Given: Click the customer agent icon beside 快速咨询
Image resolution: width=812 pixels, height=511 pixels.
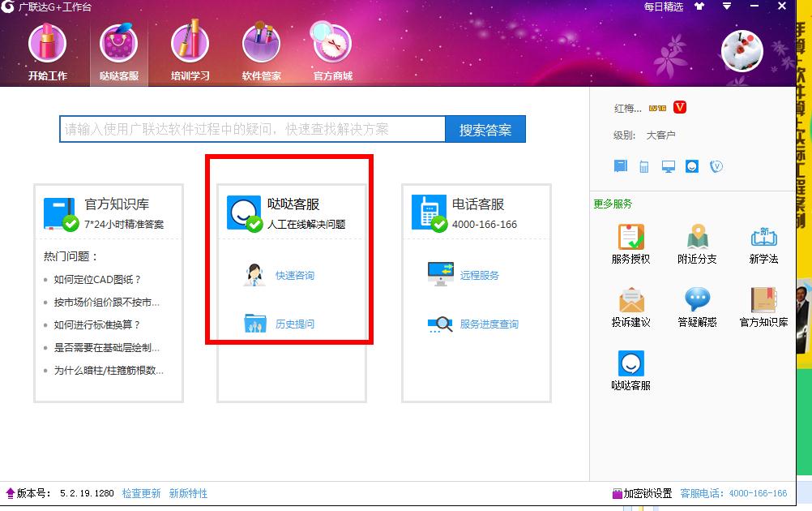Looking at the screenshot, I should (x=254, y=275).
